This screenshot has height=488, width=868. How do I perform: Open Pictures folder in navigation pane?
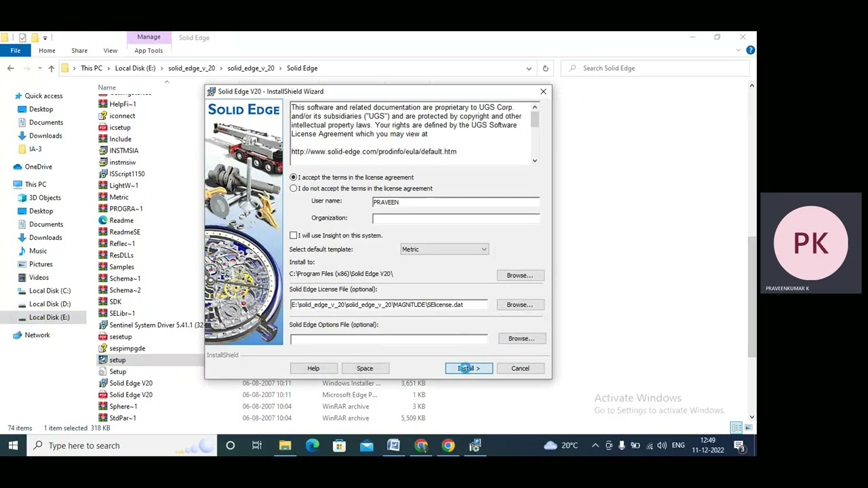click(41, 264)
